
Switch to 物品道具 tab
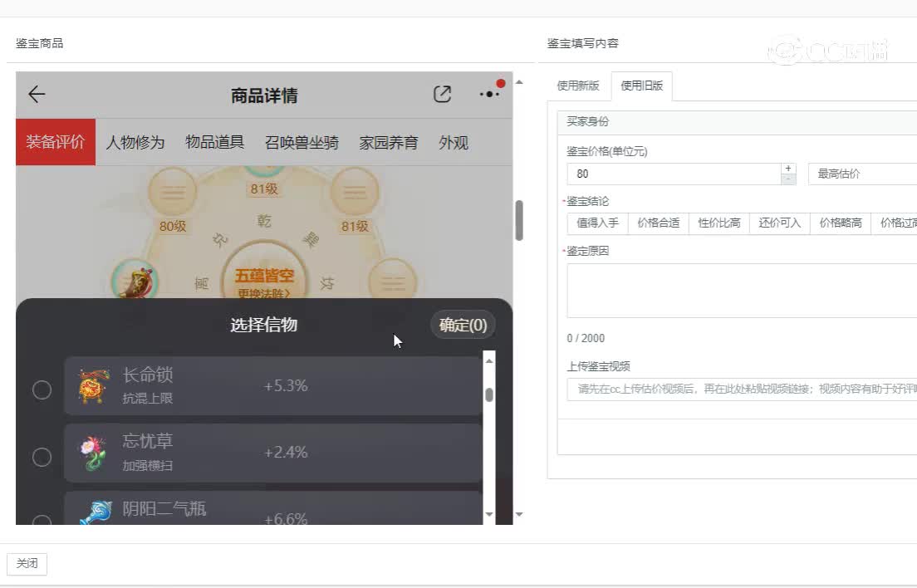click(x=214, y=142)
